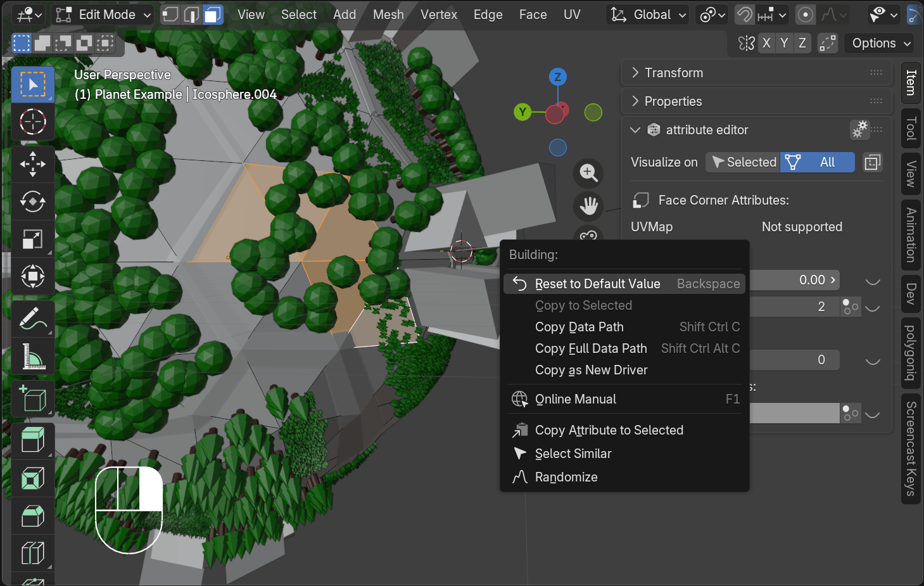
Task: Select the Add Cube tool
Action: point(33,399)
